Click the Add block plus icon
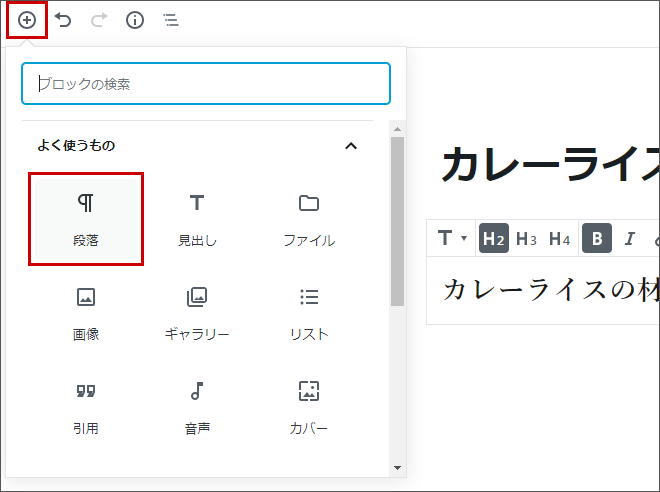660x492 pixels. (x=27, y=20)
